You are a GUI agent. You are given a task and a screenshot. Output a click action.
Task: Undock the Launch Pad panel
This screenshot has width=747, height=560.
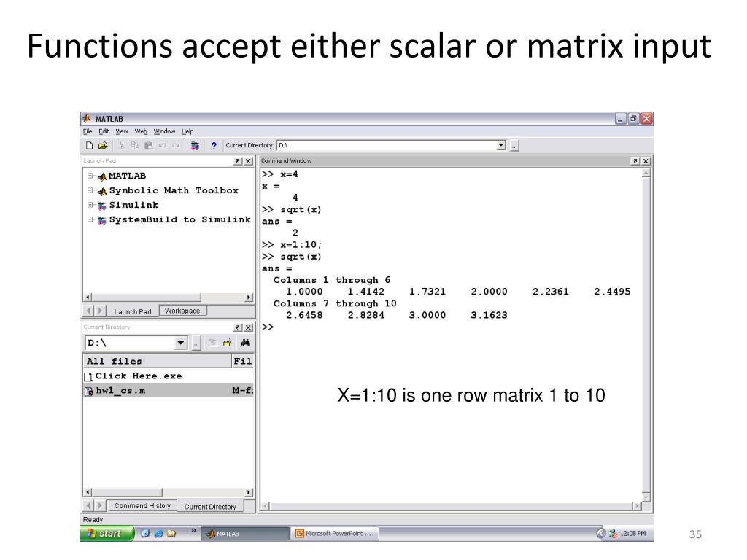point(239,161)
